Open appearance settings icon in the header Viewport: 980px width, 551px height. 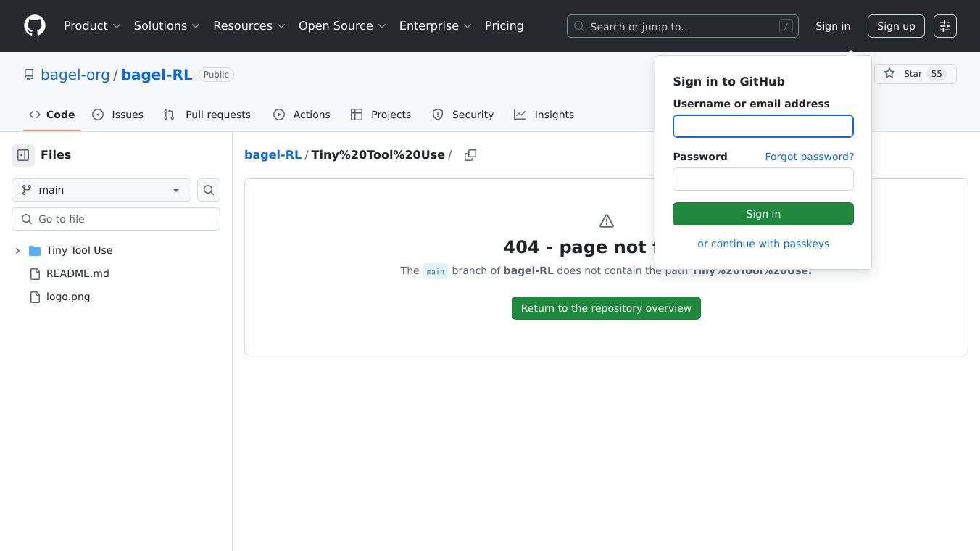tap(945, 26)
